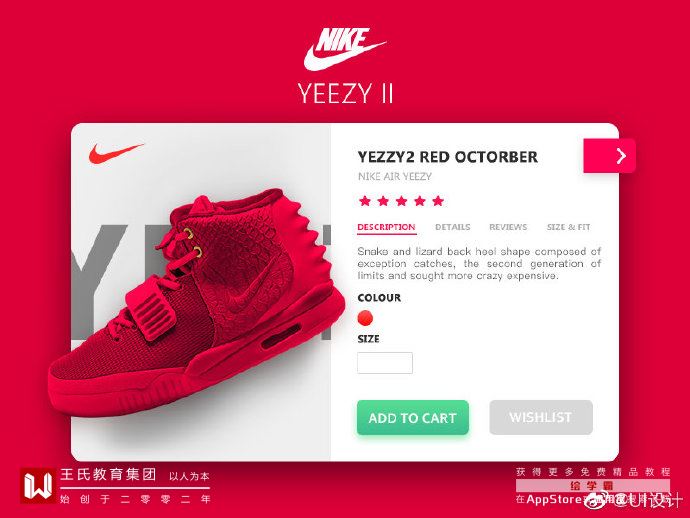This screenshot has height=518, width=690.
Task: Click the Size input box
Action: (x=385, y=363)
